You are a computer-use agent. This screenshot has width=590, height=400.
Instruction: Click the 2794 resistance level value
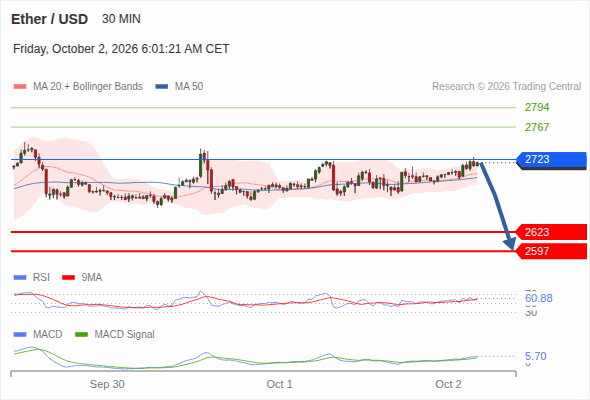tap(537, 107)
